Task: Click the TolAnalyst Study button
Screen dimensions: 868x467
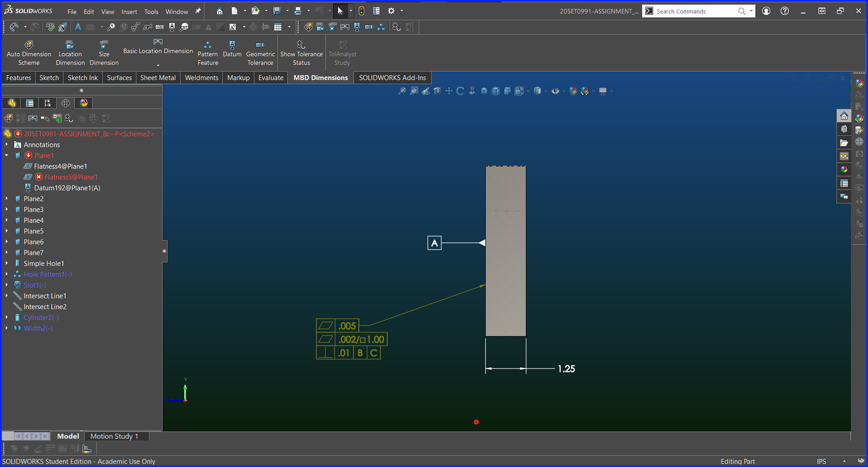Action: [x=342, y=53]
